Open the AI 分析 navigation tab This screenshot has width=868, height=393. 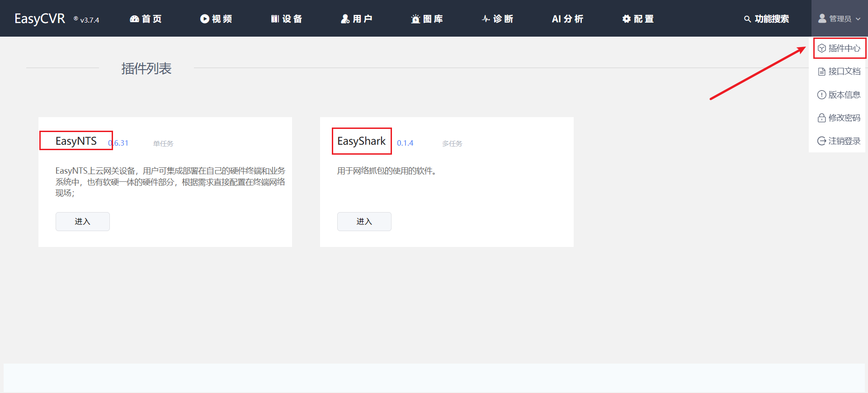pos(567,19)
